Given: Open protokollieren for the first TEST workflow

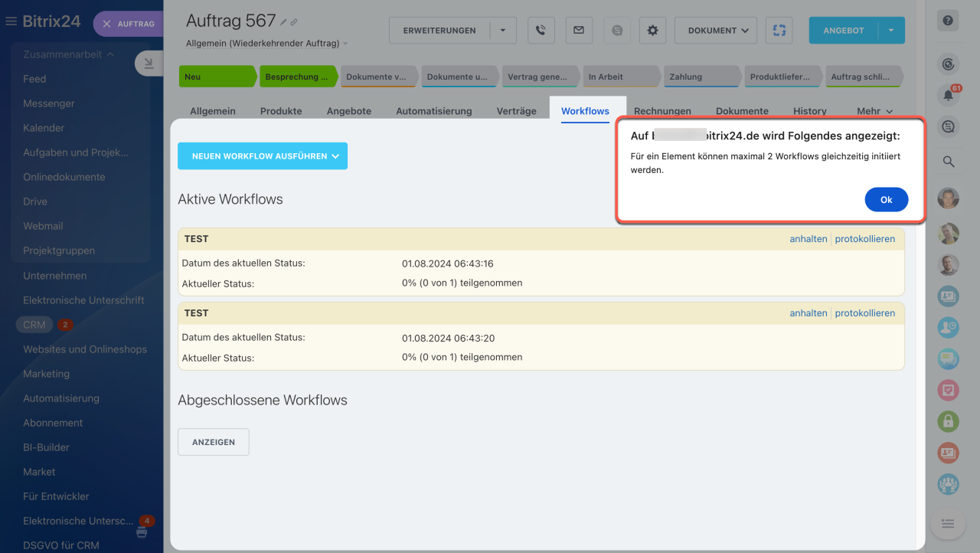Looking at the screenshot, I should pos(865,239).
